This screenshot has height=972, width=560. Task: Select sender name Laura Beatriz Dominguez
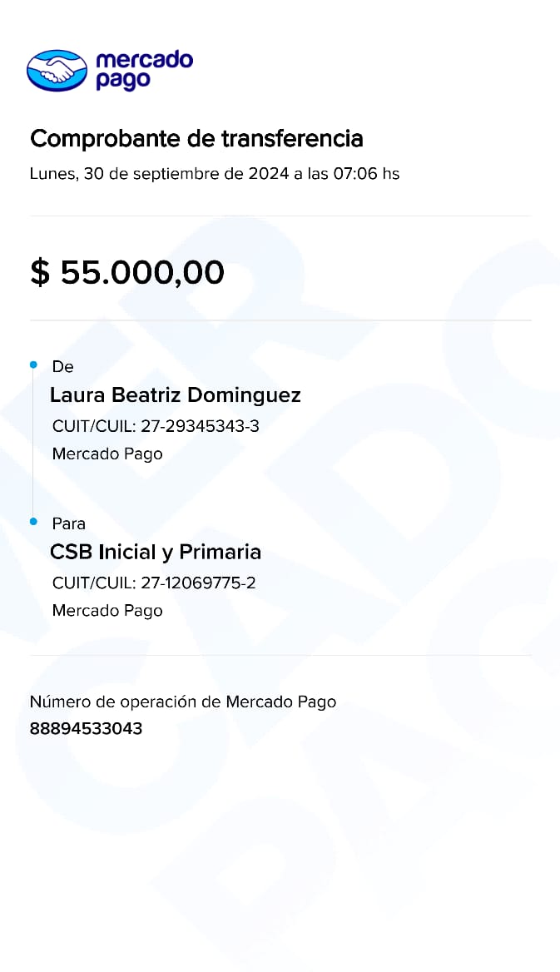(175, 394)
